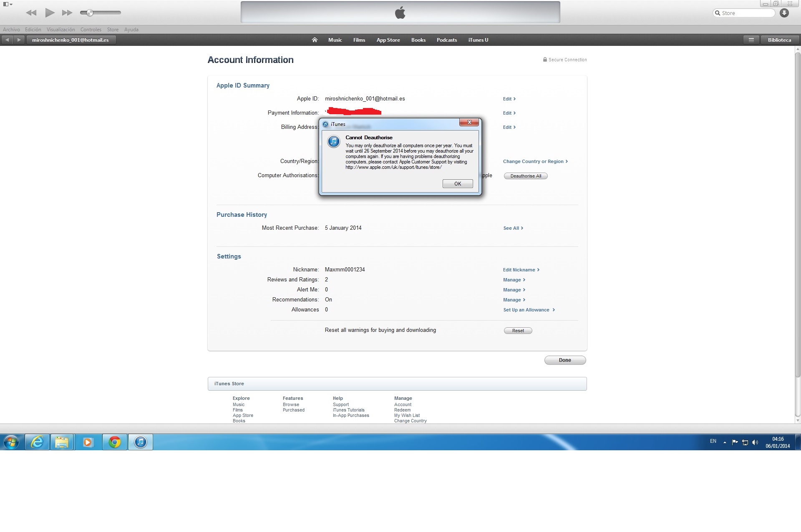Open the mini player dropdown at top-left

[x=8, y=4]
